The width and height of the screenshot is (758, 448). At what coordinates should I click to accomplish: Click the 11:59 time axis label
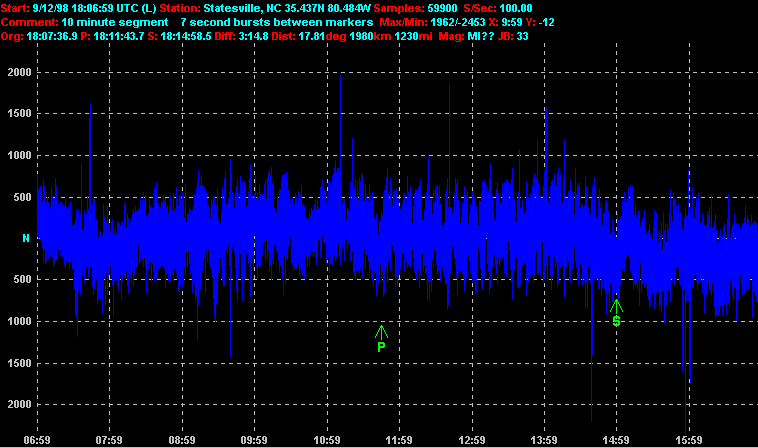pyautogui.click(x=399, y=440)
